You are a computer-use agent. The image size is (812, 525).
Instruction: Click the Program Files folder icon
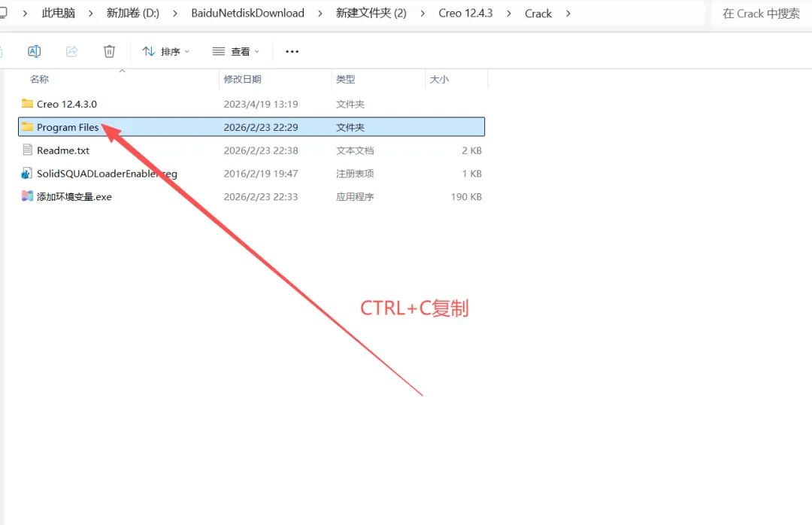tap(28, 127)
